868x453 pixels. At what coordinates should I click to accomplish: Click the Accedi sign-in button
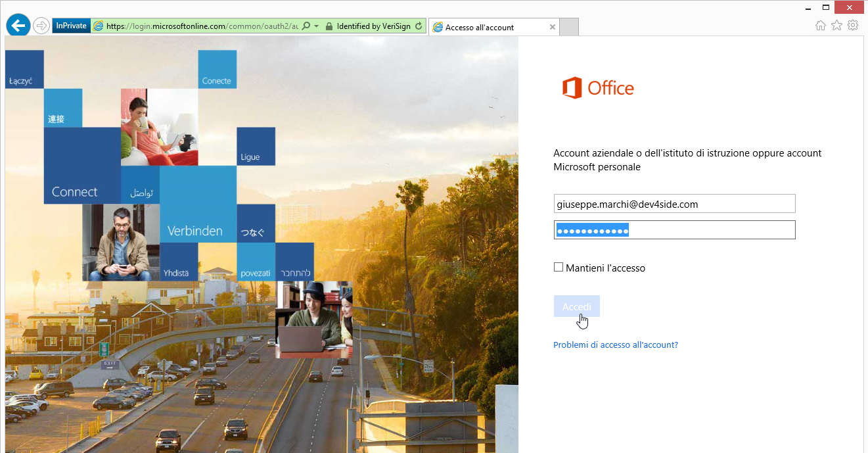(x=577, y=306)
